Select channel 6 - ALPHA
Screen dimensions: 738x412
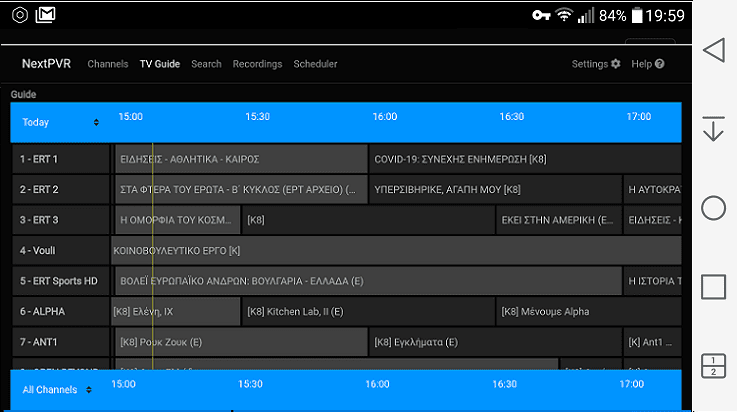point(61,312)
